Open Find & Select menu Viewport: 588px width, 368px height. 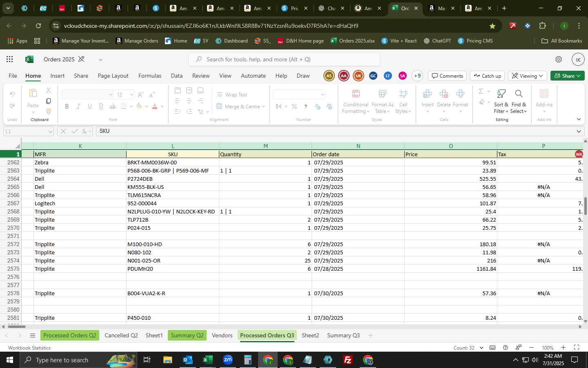click(x=519, y=102)
